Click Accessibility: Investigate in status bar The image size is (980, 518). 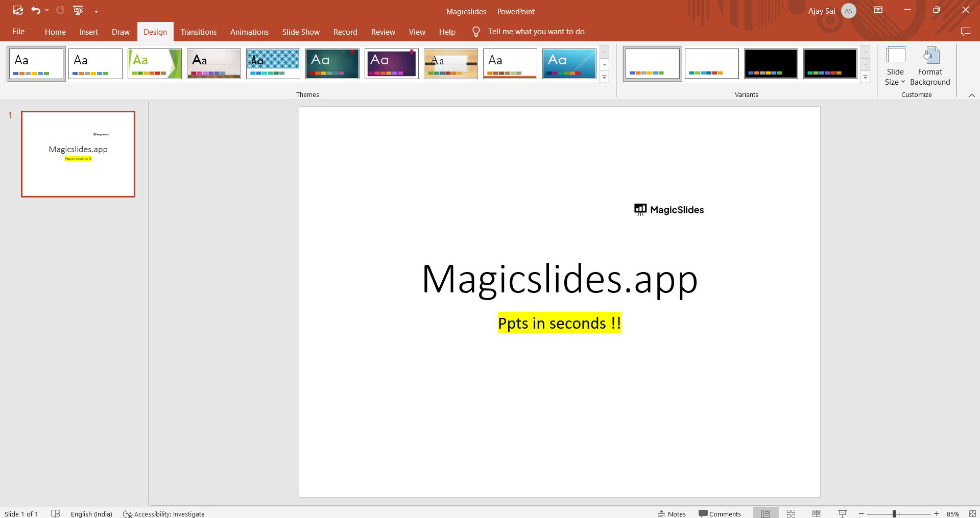pyautogui.click(x=164, y=513)
